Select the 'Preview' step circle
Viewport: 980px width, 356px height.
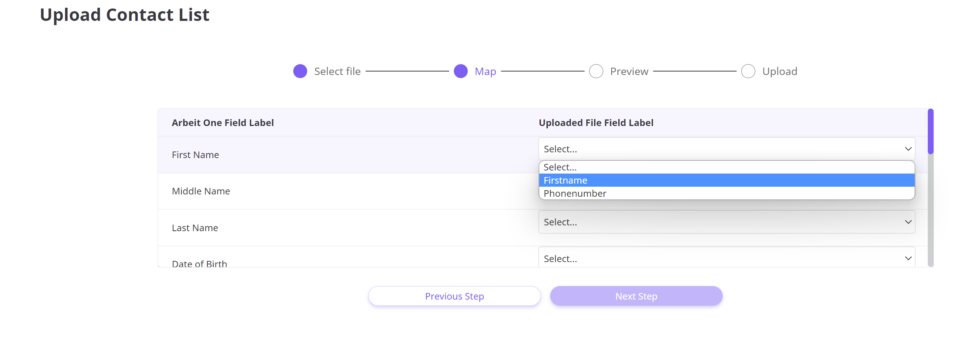click(x=596, y=71)
